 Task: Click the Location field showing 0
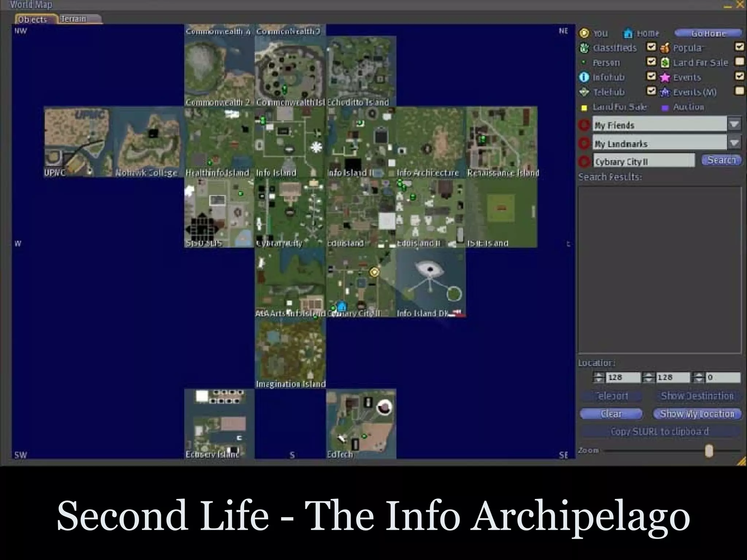[x=723, y=377]
